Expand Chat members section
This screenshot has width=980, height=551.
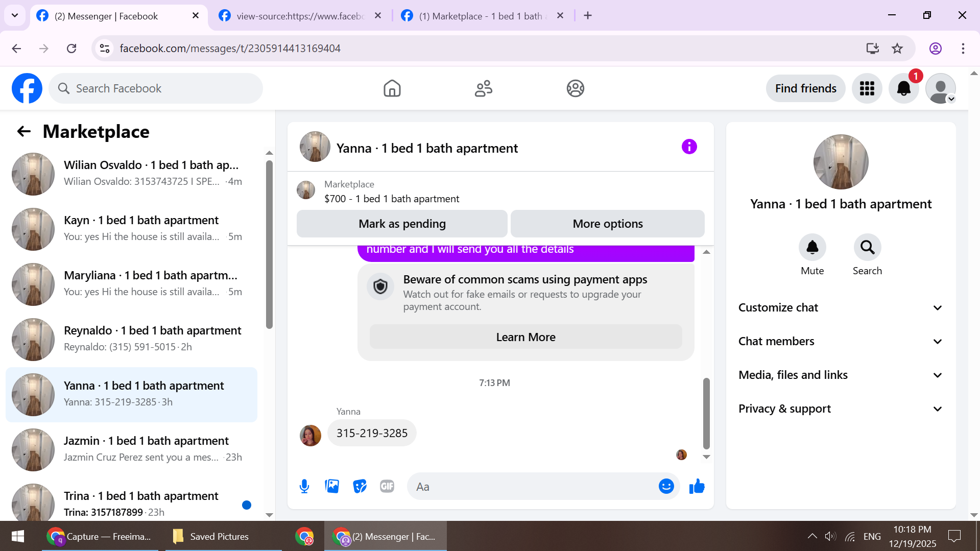841,342
